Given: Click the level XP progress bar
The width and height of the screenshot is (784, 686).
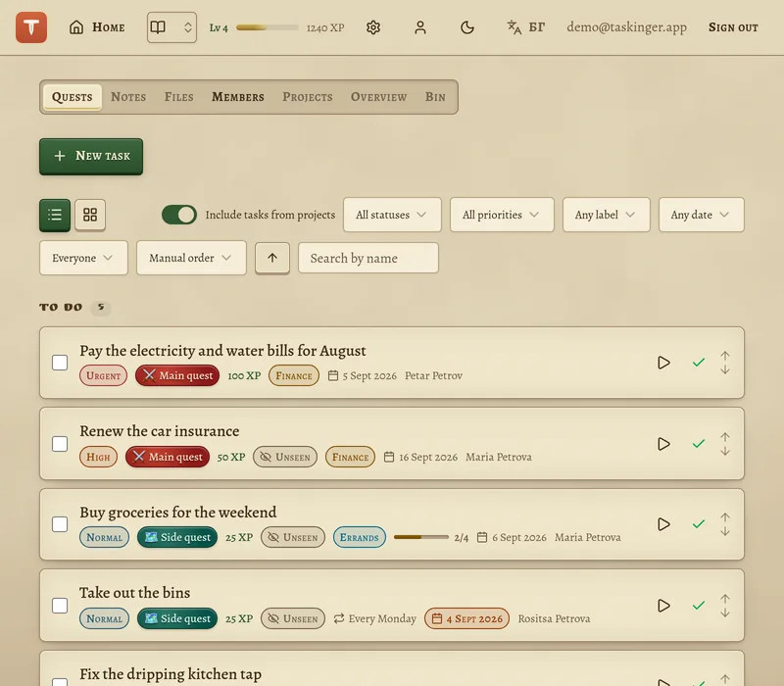Looking at the screenshot, I should pos(267,27).
